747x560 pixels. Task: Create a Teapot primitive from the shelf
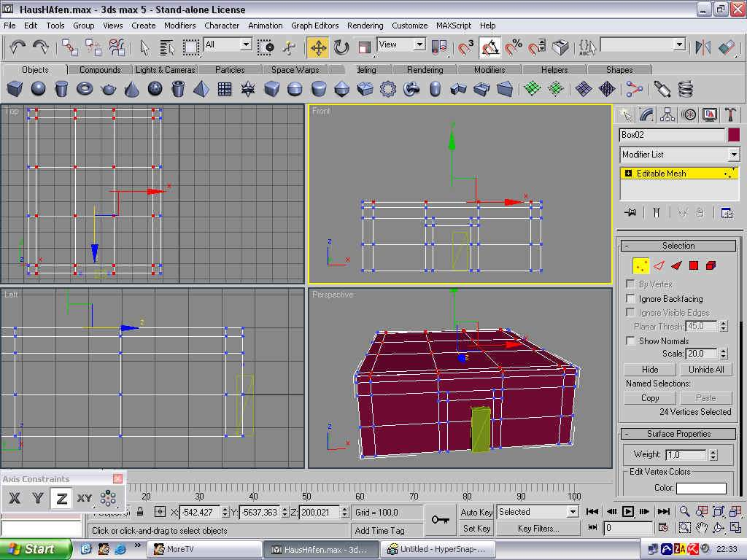point(109,89)
